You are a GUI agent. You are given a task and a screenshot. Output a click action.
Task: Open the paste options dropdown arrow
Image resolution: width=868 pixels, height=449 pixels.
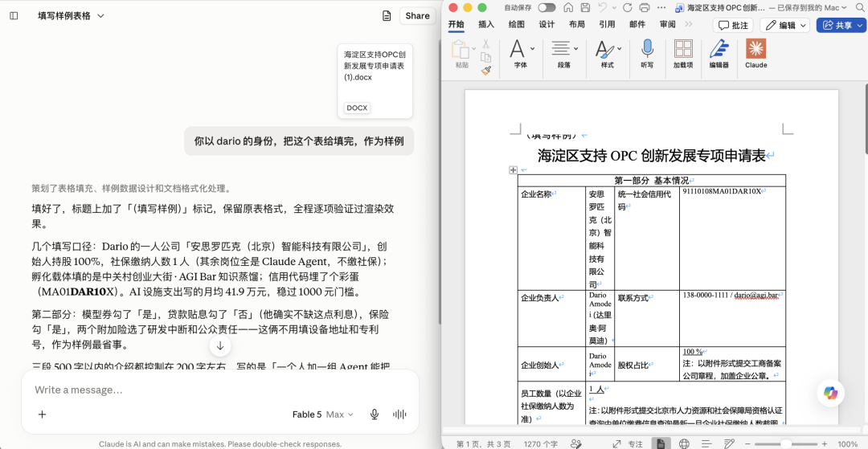(x=474, y=49)
